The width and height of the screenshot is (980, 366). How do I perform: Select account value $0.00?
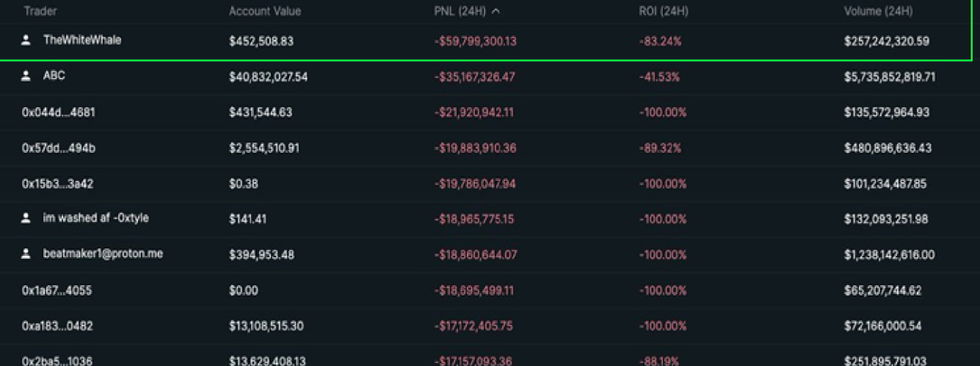coord(244,290)
